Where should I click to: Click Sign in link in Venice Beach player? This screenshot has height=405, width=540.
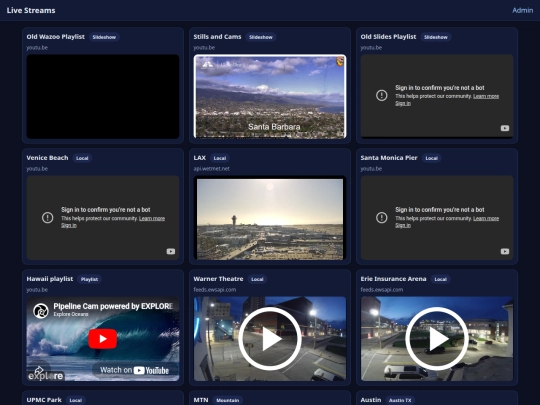(x=69, y=225)
